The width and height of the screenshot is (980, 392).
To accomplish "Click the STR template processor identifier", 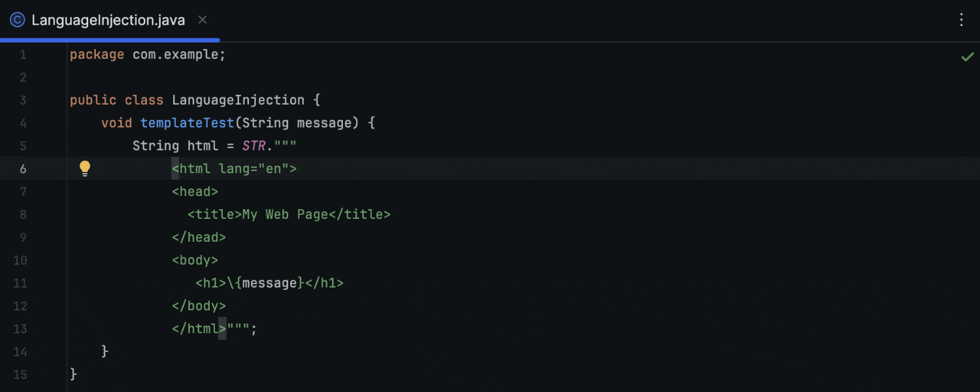I will coord(253,145).
